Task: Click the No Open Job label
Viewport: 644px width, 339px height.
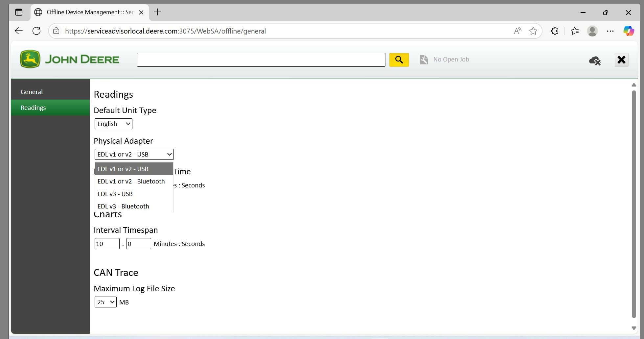Action: coord(451,60)
